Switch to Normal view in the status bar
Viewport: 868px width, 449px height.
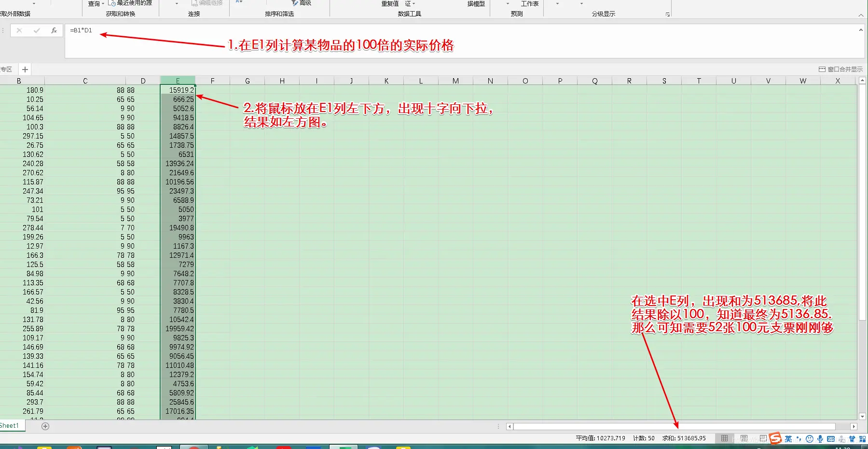(724, 438)
